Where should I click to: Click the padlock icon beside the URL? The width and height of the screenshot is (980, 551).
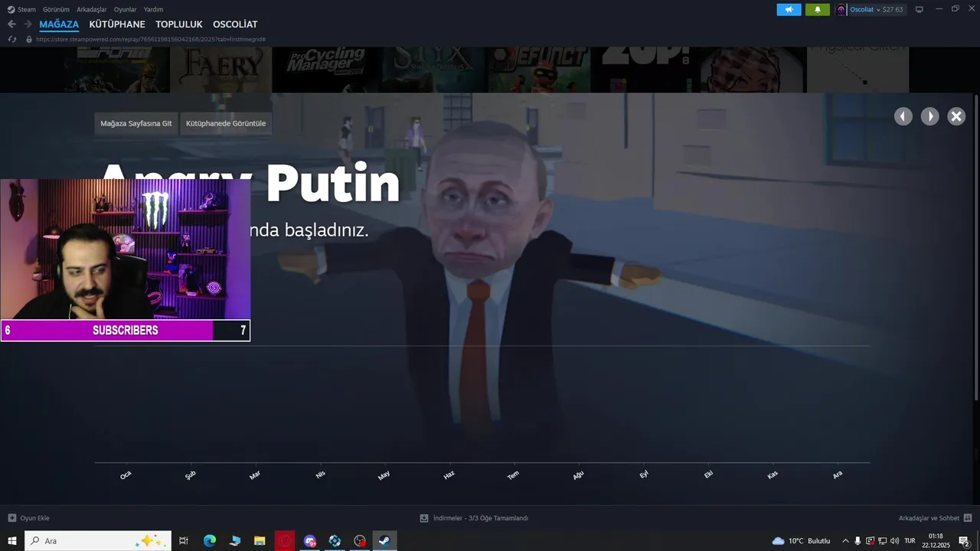29,39
